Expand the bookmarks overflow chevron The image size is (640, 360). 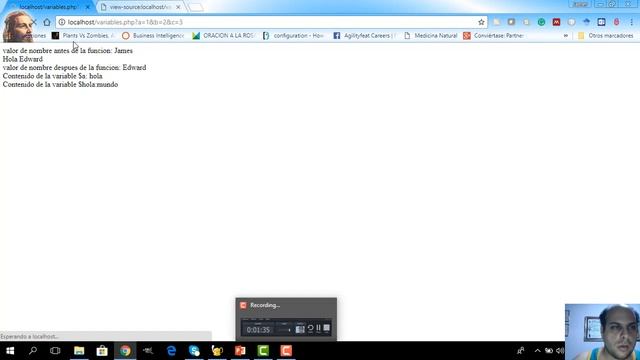click(566, 36)
